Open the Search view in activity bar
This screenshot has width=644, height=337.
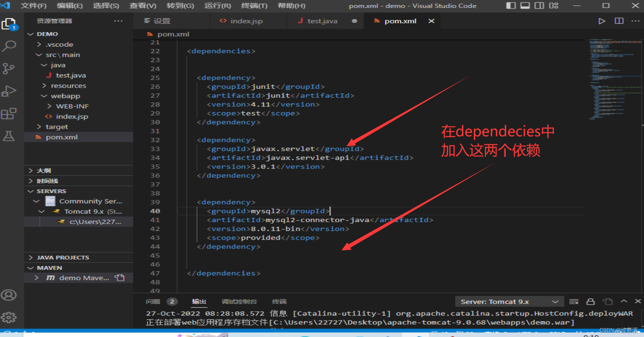9,46
